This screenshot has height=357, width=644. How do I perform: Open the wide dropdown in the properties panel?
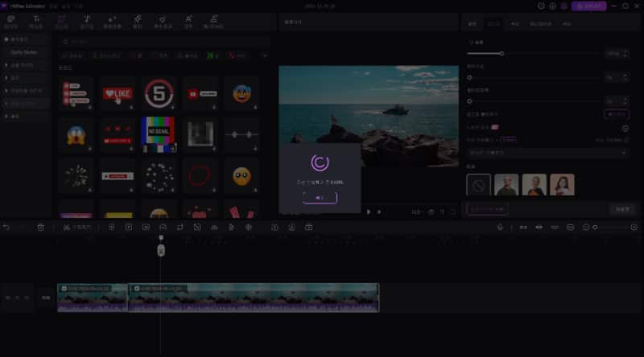tap(547, 151)
